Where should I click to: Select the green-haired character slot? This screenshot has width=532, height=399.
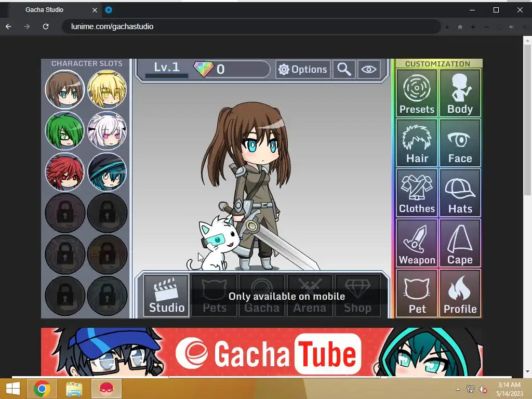[x=64, y=130]
